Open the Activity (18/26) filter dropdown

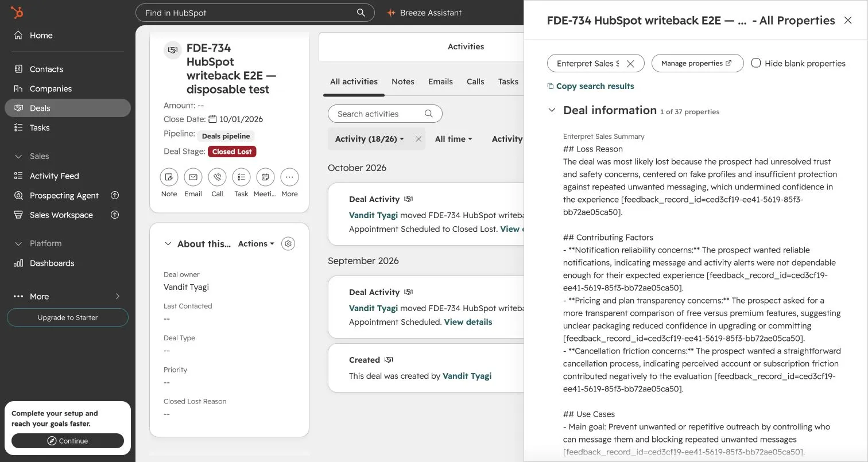(370, 139)
